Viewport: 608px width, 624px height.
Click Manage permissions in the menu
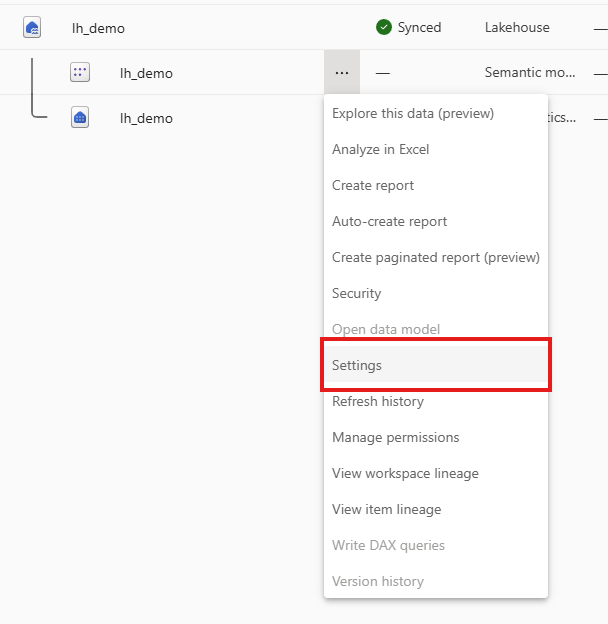click(395, 437)
